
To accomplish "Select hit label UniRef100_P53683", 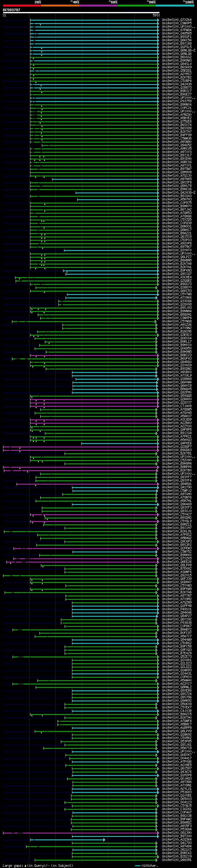I will coord(177,792).
